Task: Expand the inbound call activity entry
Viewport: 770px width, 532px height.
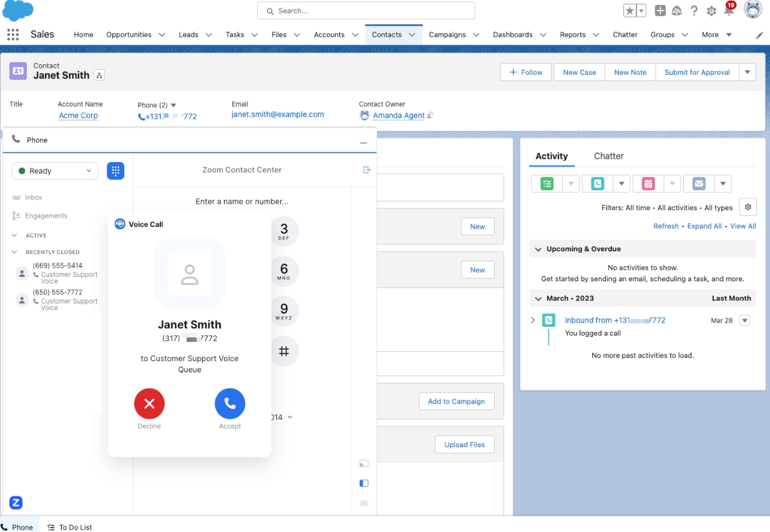Action: coord(533,320)
